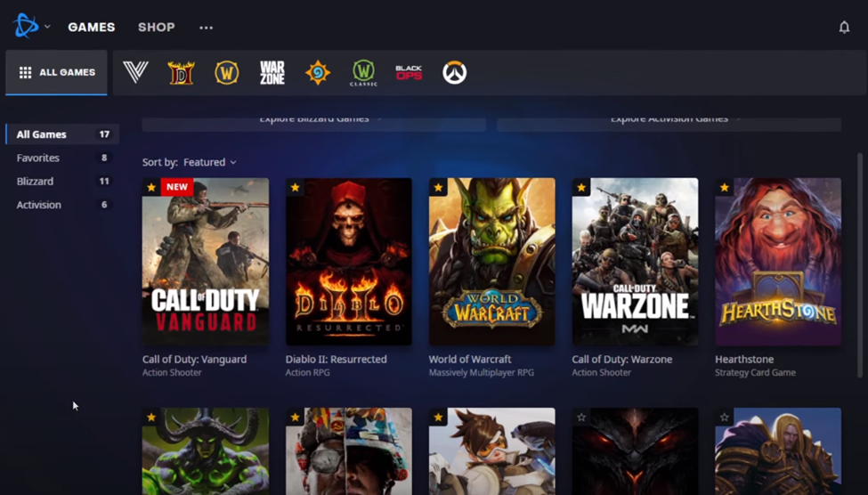Select Blizzard filter in sidebar
Screen dimensions: 868x495
click(x=62, y=181)
